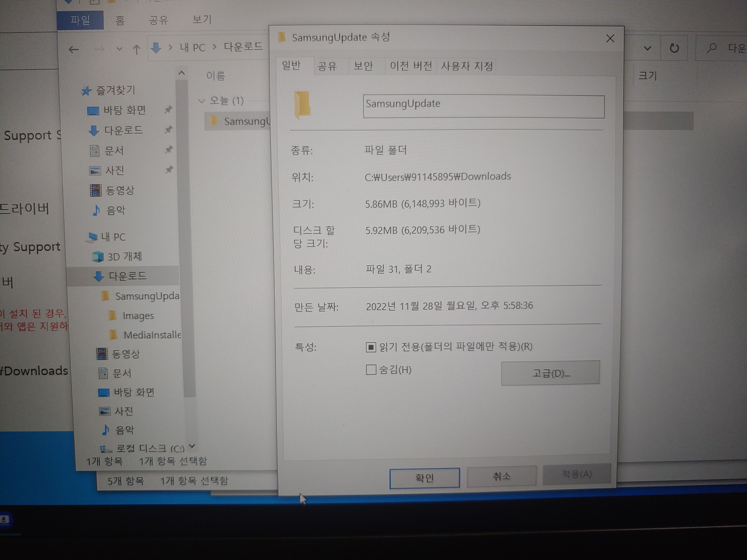747x560 pixels.
Task: Click the Advanced (D)... button
Action: tap(550, 373)
